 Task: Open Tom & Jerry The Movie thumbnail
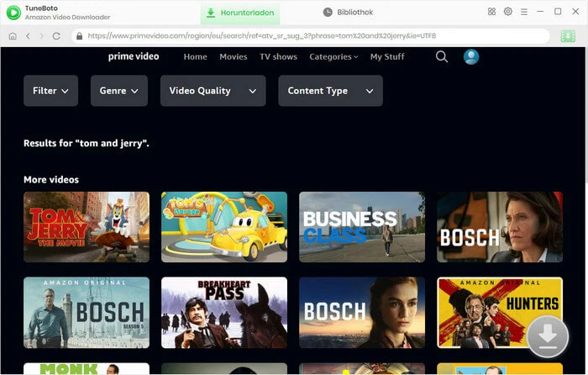click(87, 227)
